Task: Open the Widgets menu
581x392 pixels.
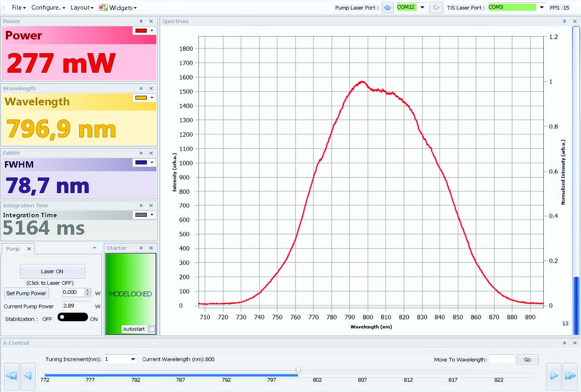Action: pos(118,8)
